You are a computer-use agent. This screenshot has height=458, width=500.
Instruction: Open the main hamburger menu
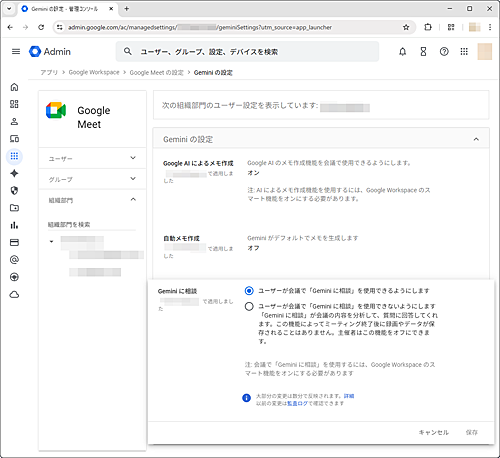[16, 52]
